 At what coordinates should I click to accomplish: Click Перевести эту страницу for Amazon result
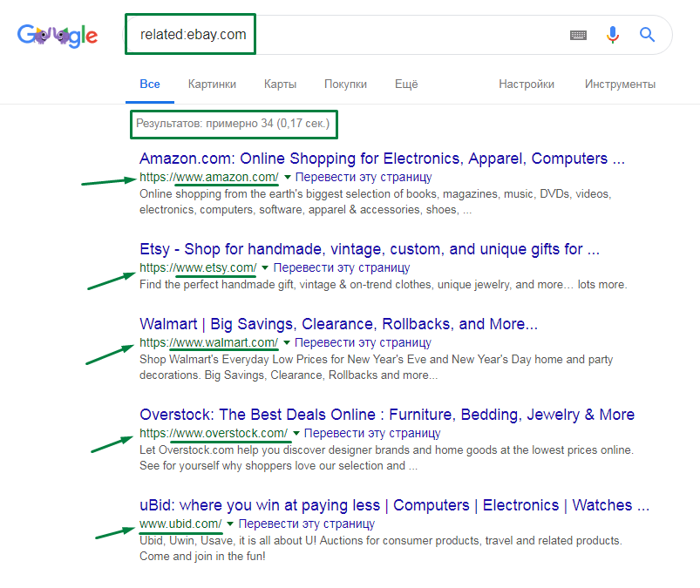[x=364, y=177]
